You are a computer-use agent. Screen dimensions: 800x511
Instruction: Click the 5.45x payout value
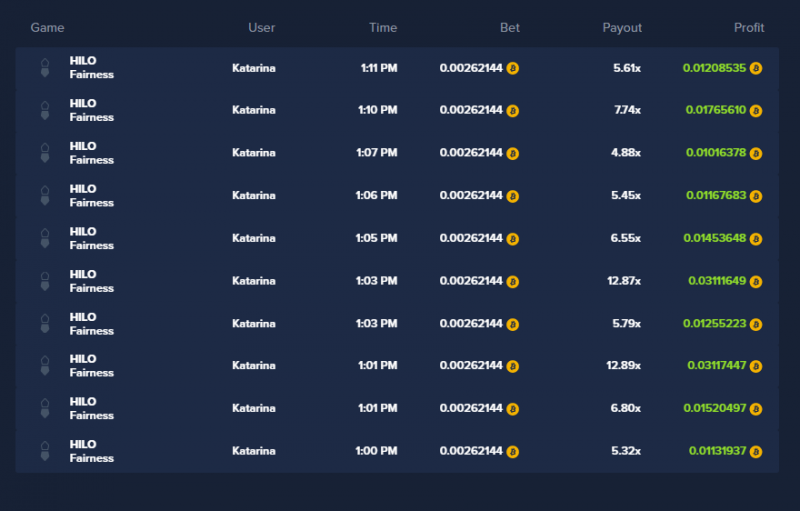tap(626, 196)
